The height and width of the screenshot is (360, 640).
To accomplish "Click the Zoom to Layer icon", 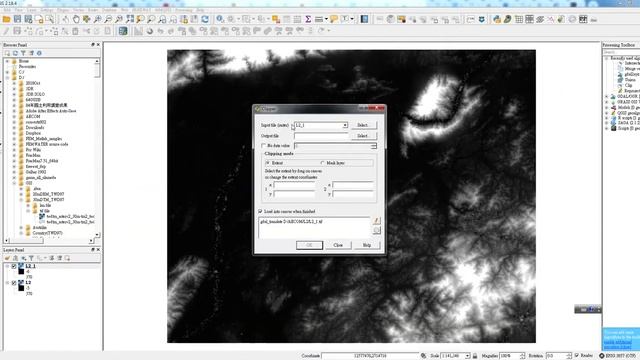I will (151, 19).
